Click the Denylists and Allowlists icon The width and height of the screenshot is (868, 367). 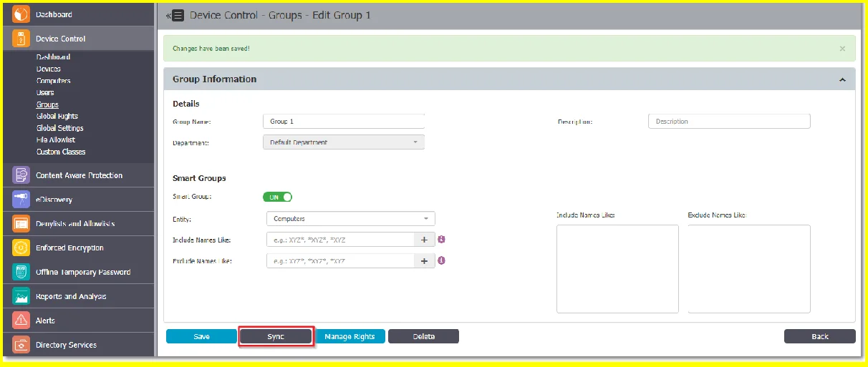click(21, 224)
